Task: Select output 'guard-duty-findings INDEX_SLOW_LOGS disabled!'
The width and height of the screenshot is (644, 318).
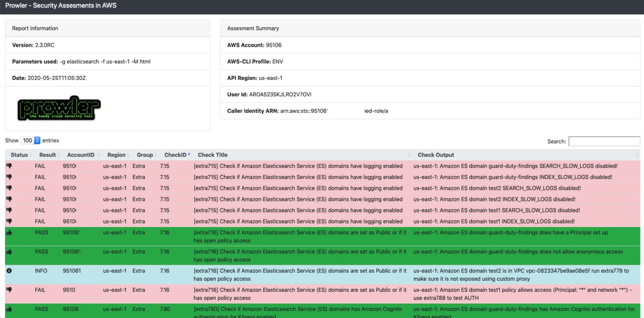Action: 513,177
